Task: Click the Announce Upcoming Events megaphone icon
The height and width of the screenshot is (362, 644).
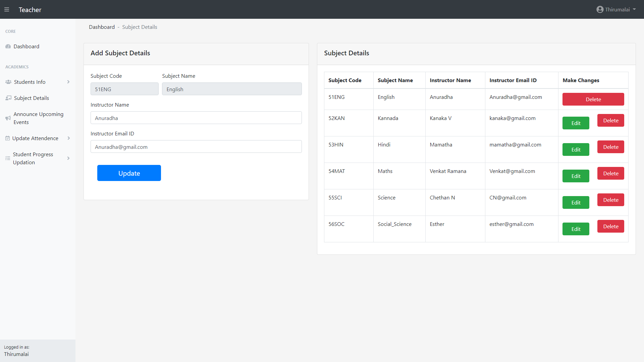Action: click(8, 118)
